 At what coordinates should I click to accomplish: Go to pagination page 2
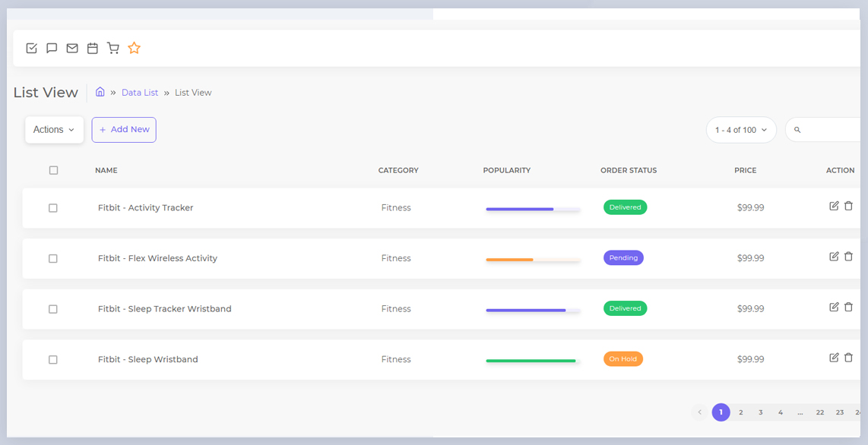click(x=740, y=412)
